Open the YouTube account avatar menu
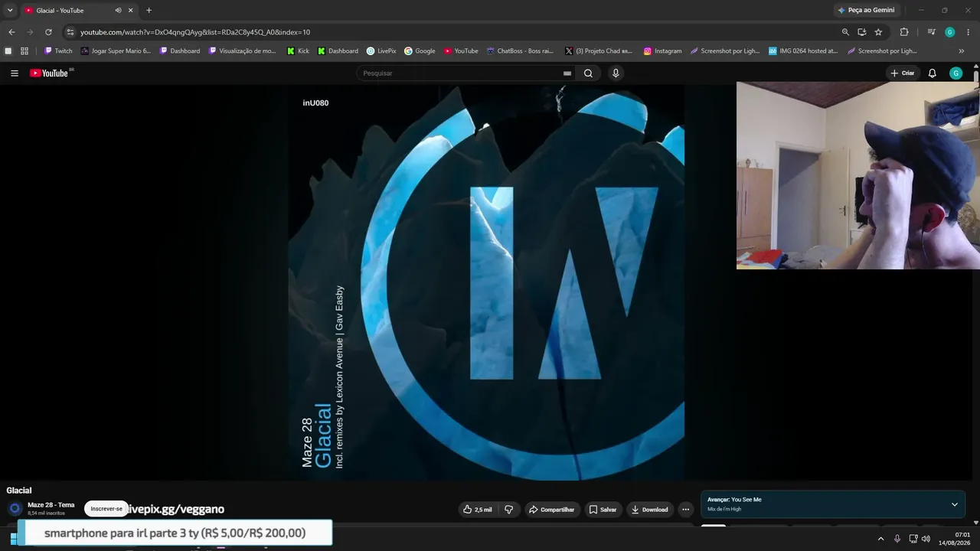980x551 pixels. [x=955, y=73]
